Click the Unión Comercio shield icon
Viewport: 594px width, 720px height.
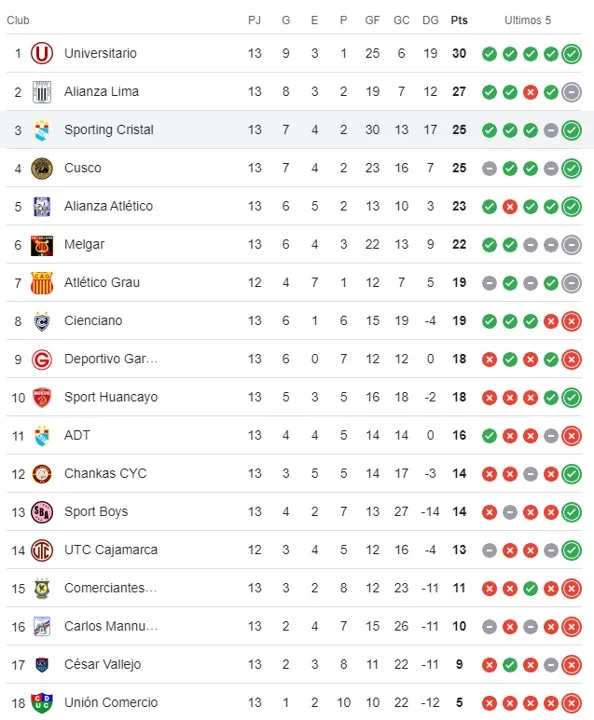42,703
